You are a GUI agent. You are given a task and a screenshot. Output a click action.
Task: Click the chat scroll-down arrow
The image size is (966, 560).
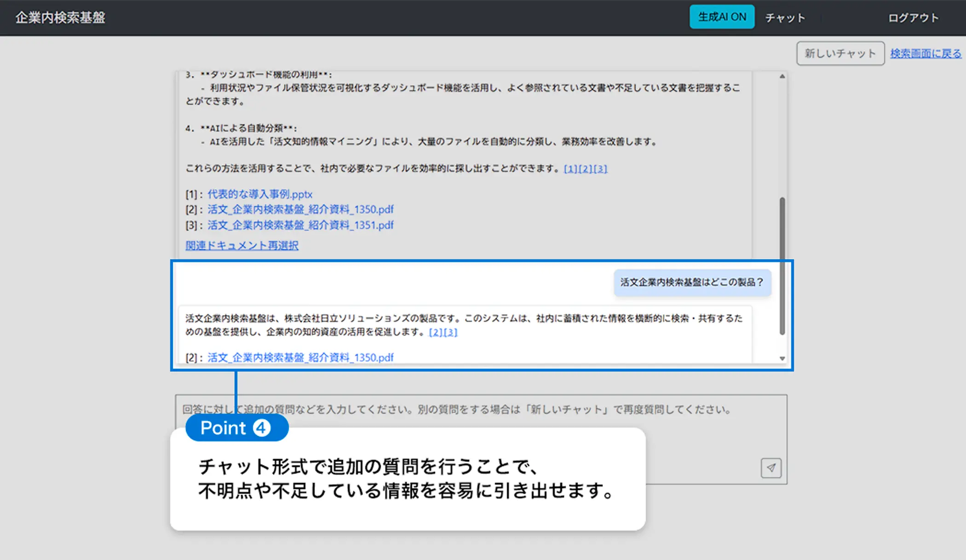point(782,358)
